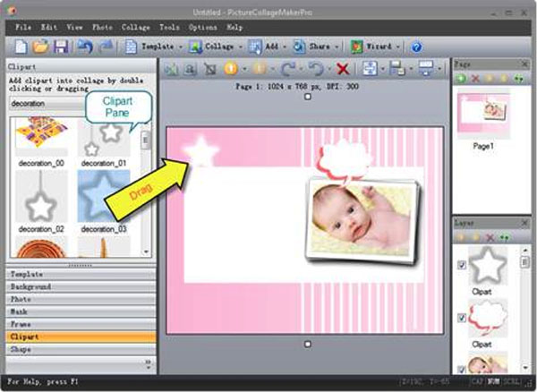Click the New file icon
Screen dimensions: 537x392
20,46
